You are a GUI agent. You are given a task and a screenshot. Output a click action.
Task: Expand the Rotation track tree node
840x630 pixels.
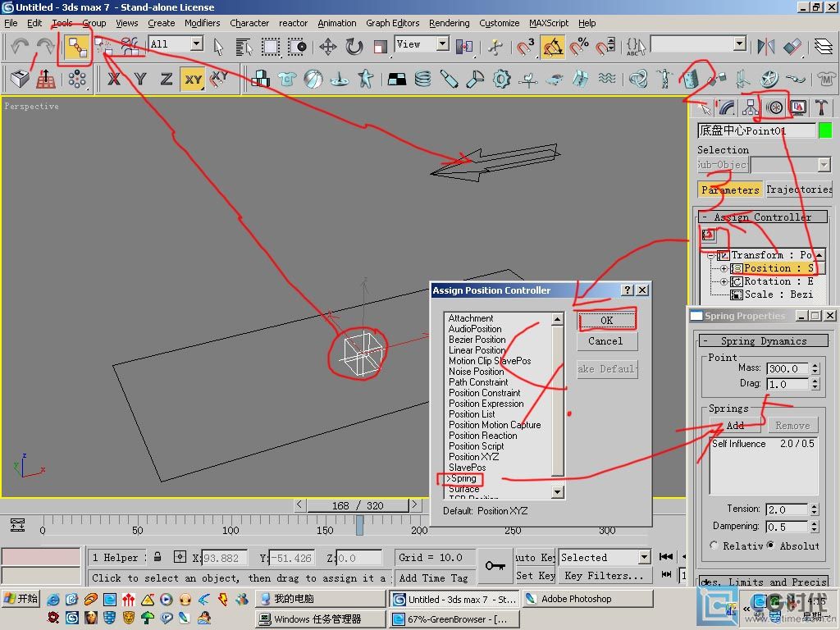click(724, 281)
